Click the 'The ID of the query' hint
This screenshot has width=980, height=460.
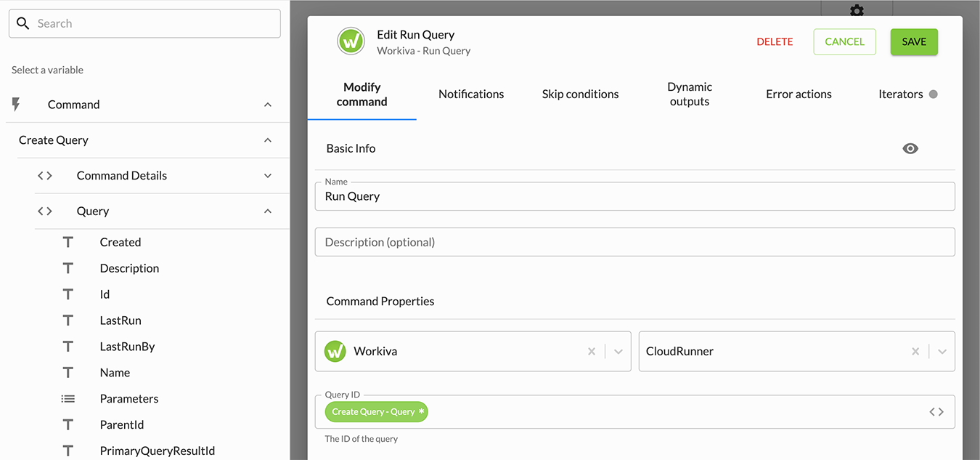pos(362,439)
